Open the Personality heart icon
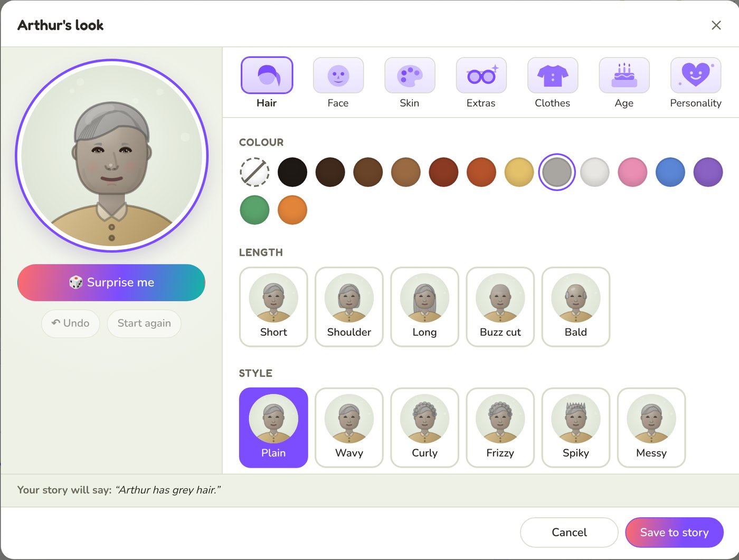This screenshot has width=739, height=560. (696, 75)
